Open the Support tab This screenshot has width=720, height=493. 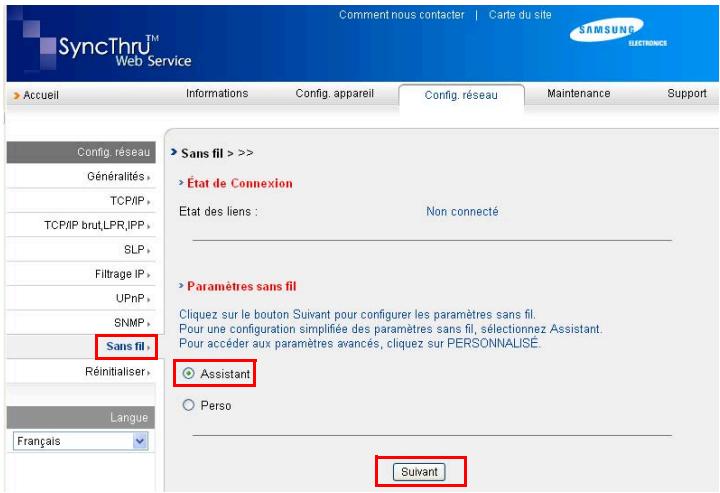click(x=686, y=94)
